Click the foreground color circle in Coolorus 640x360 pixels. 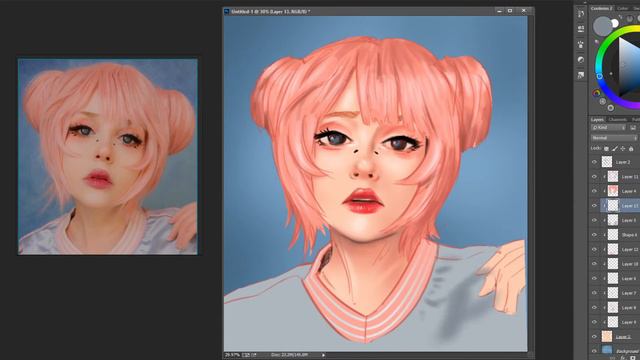(x=602, y=26)
